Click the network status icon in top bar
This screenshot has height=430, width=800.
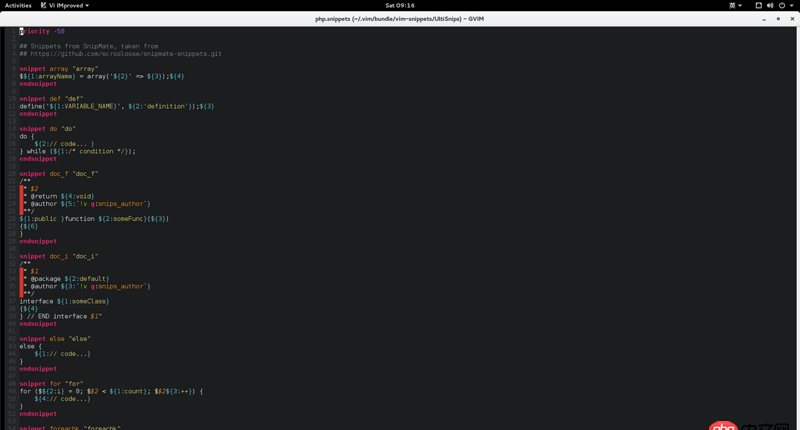[759, 5]
